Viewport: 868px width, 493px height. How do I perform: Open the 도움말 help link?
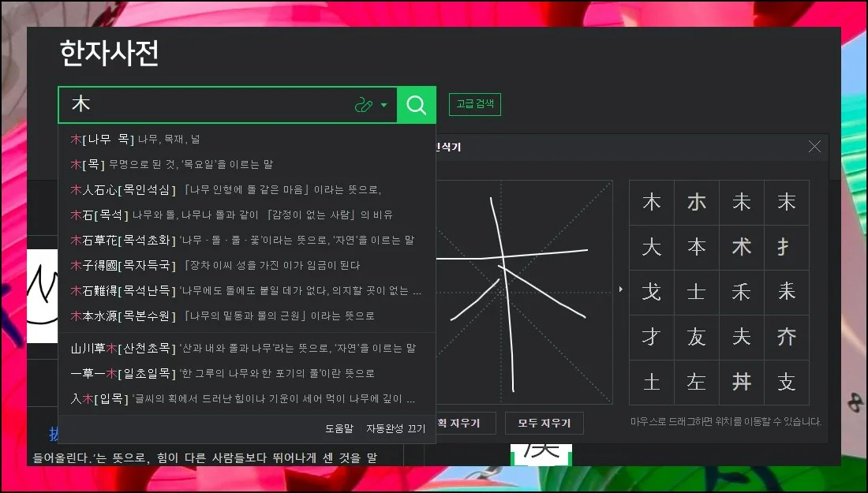[339, 428]
